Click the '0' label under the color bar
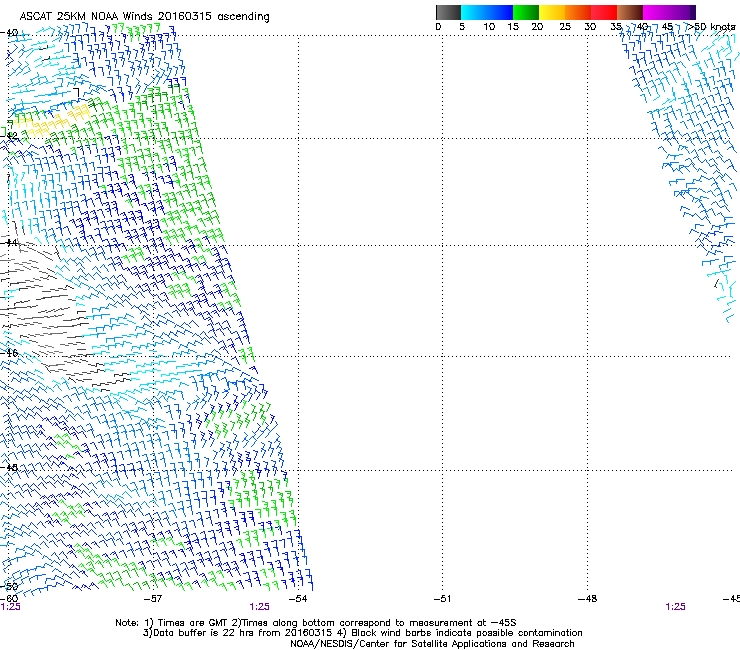 coord(438,27)
